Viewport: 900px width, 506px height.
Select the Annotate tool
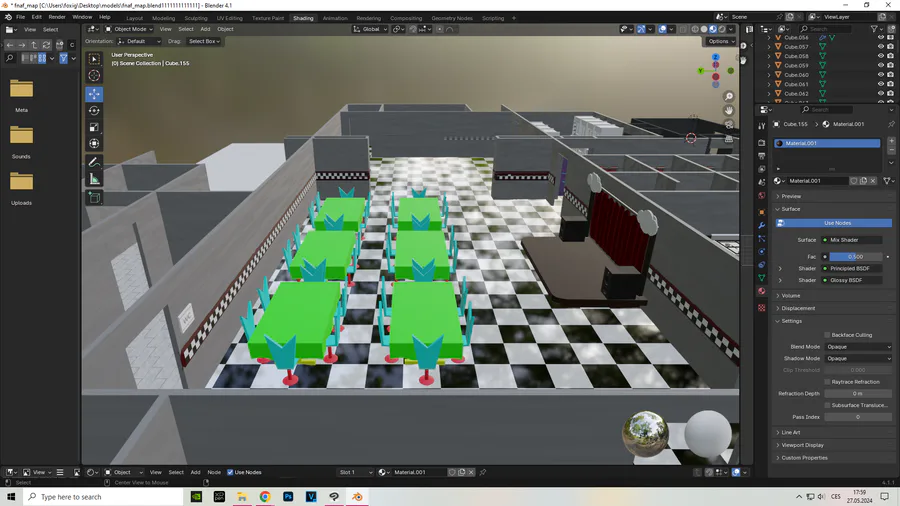[94, 162]
